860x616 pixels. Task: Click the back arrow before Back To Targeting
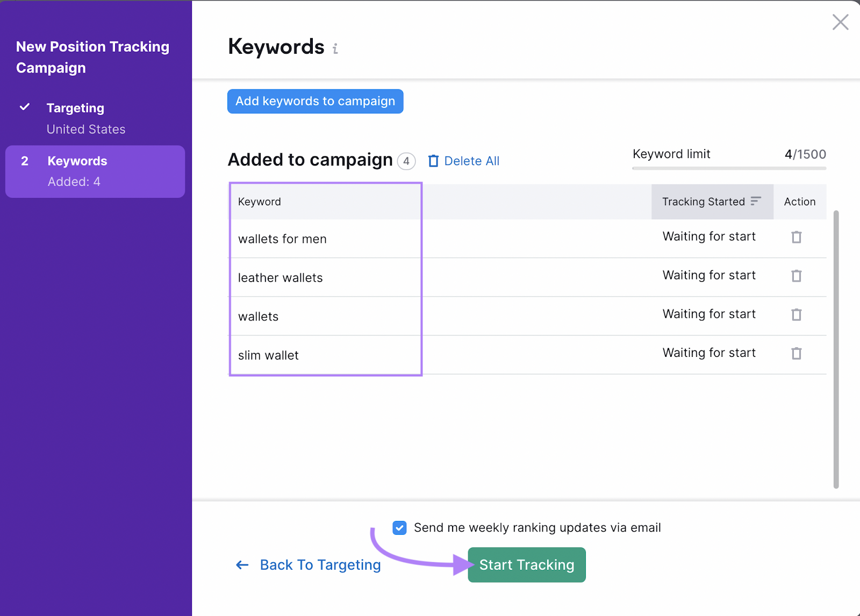(x=242, y=565)
